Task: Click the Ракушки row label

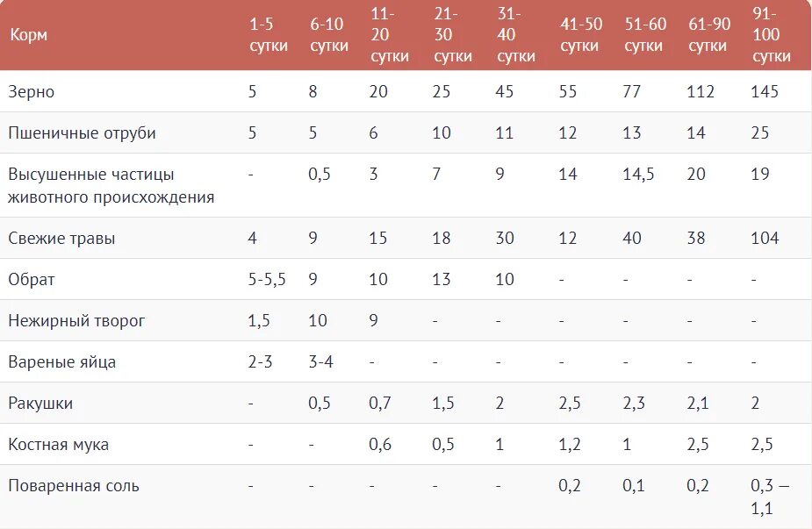Action: [x=40, y=404]
